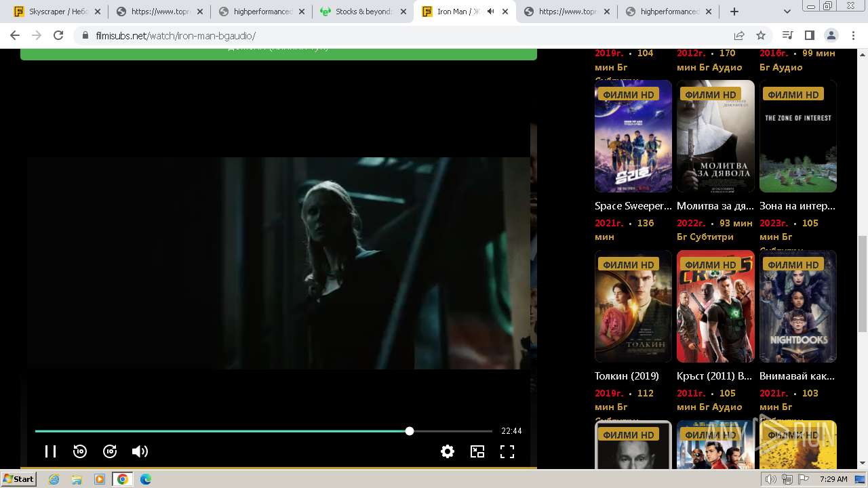Close the Skyscraper tab
Screen dimensions: 868x488
(x=98, y=12)
